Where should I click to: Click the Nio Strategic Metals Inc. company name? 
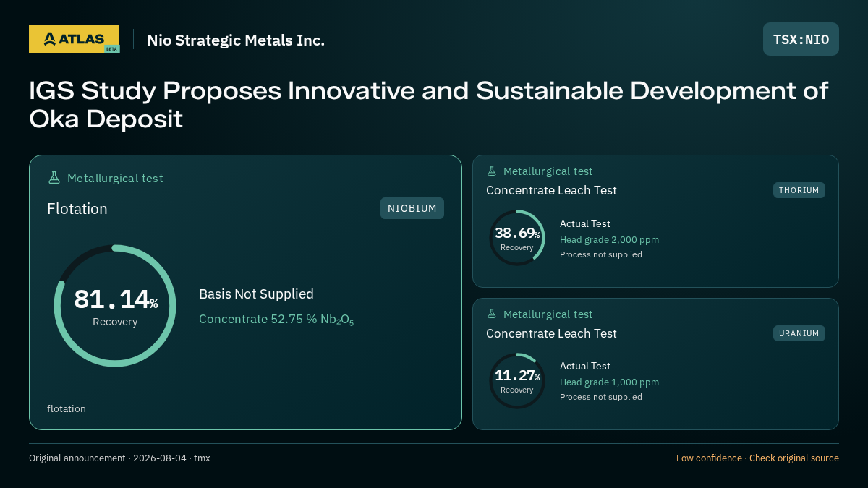click(236, 40)
